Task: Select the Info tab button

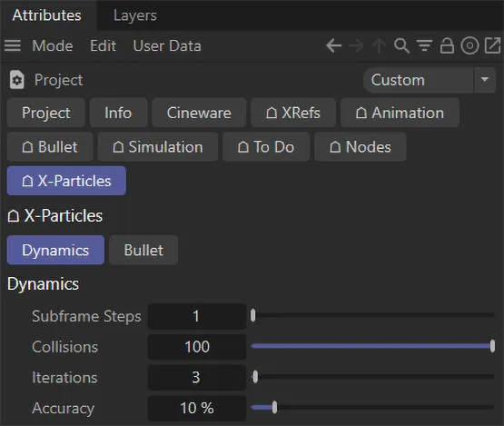Action: coord(118,113)
